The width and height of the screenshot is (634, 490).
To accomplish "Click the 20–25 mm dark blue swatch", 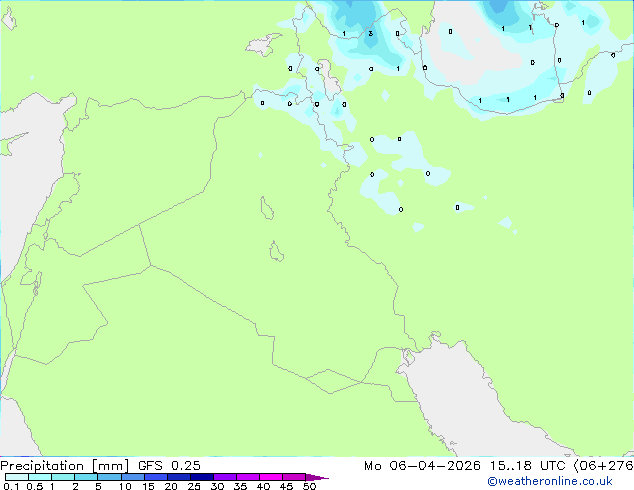I will click(178, 477).
